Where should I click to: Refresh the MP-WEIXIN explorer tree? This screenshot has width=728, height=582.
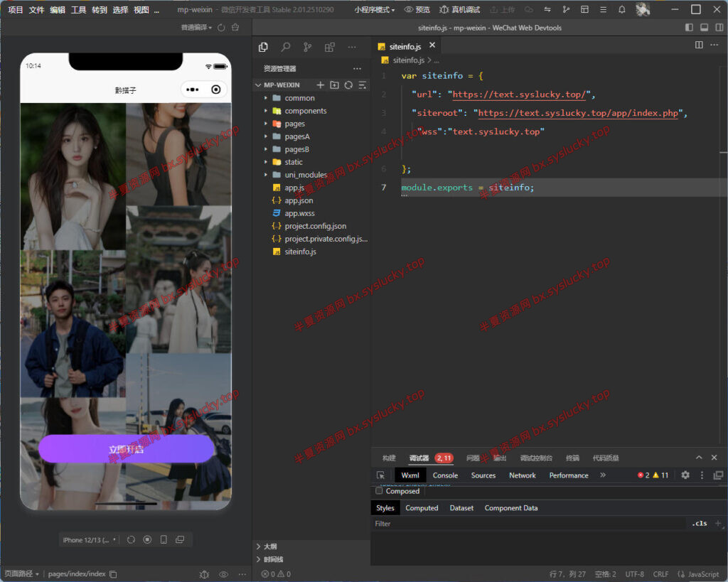[348, 85]
